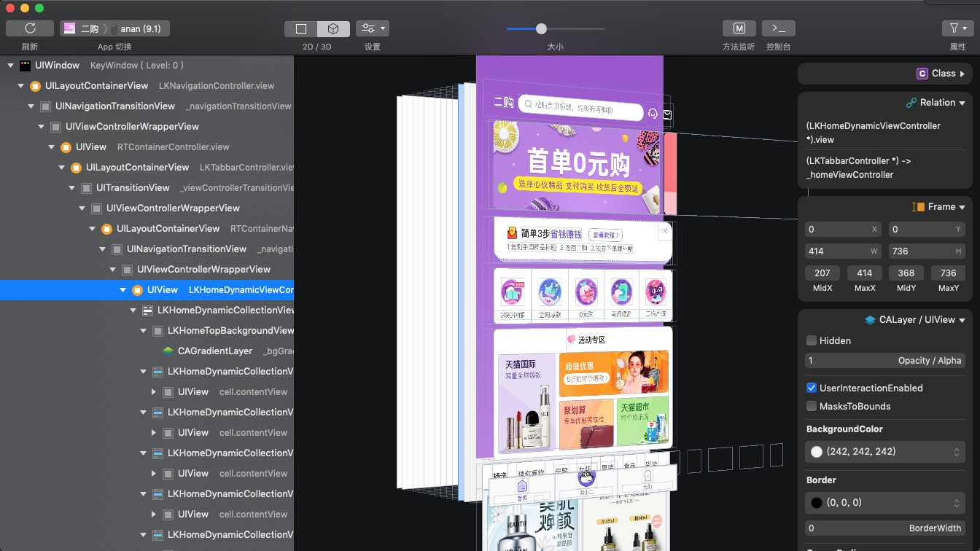The height and width of the screenshot is (551, 980).
Task: Click the purple Class C icon
Action: (922, 74)
